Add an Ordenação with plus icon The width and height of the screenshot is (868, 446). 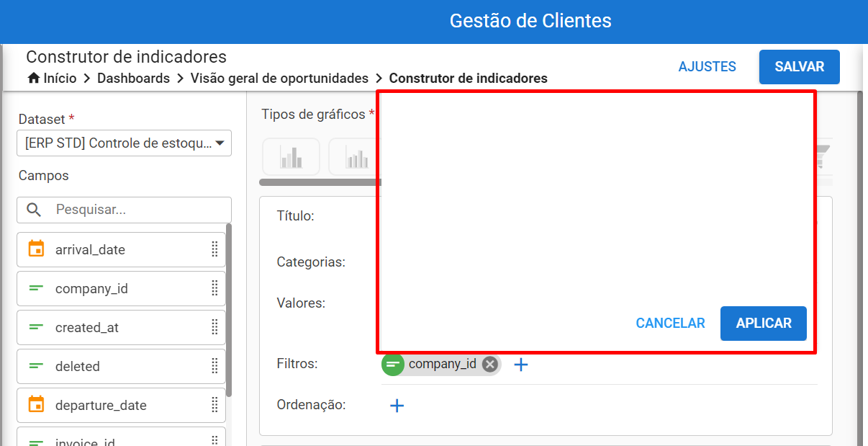397,406
